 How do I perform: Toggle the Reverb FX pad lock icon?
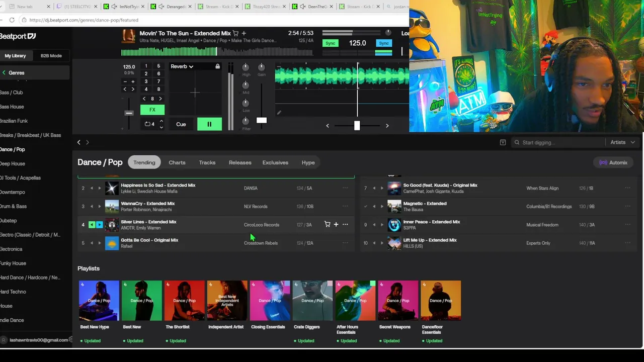tap(217, 66)
